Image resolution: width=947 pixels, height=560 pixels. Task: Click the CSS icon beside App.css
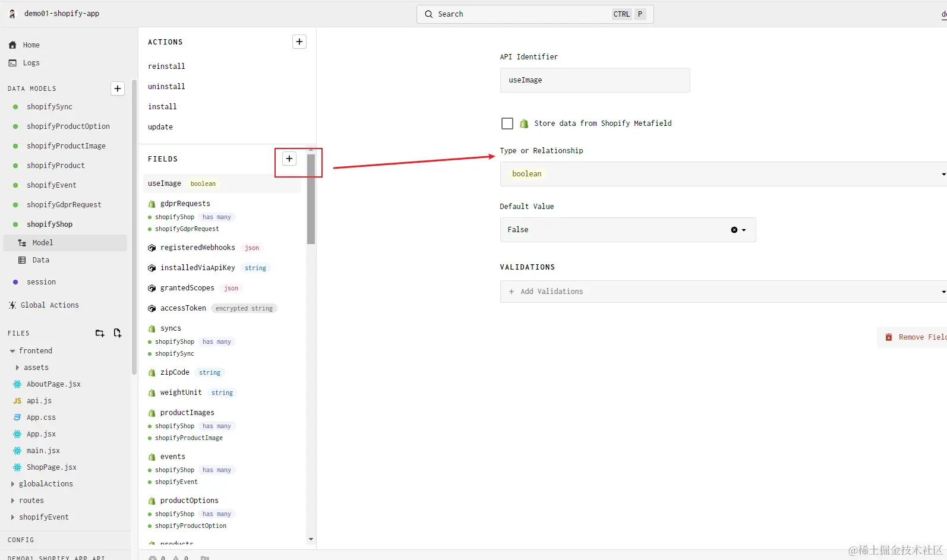click(17, 417)
